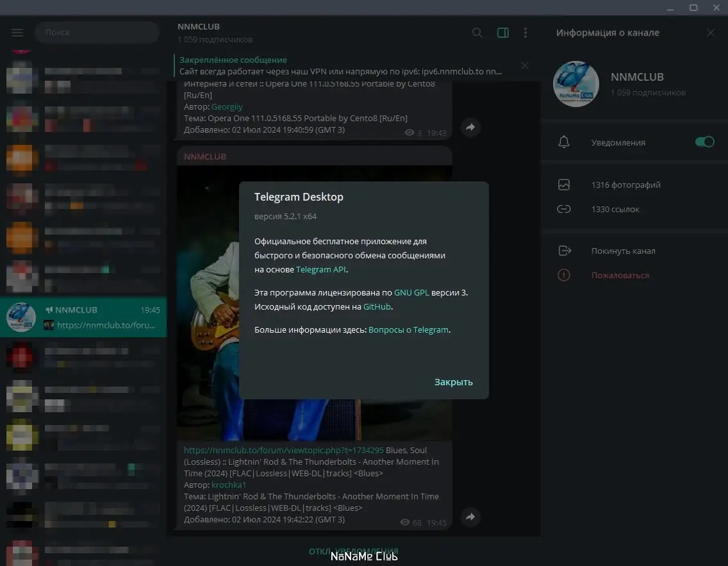Click the guitarist photo in the post
This screenshot has width=728, height=566.
tap(314, 303)
